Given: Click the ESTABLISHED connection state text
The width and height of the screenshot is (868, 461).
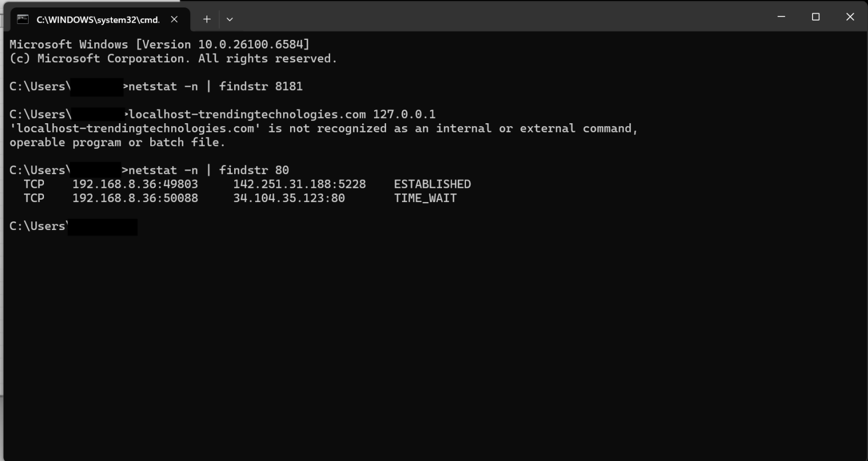Looking at the screenshot, I should click(432, 184).
